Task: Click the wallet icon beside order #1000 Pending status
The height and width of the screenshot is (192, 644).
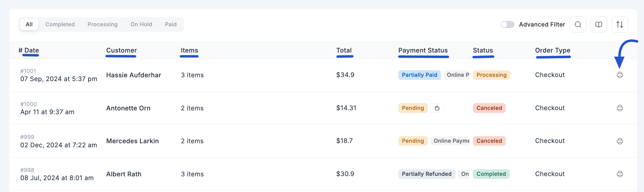Action: (x=437, y=108)
